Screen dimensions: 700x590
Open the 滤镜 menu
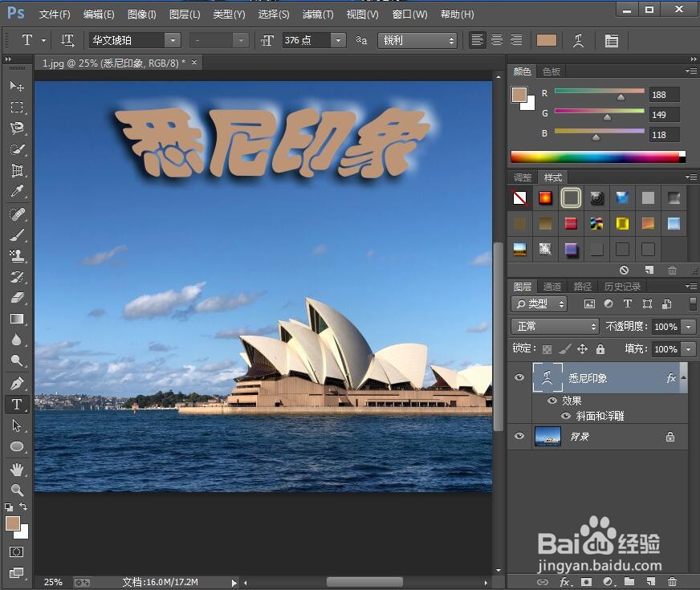[x=317, y=14]
